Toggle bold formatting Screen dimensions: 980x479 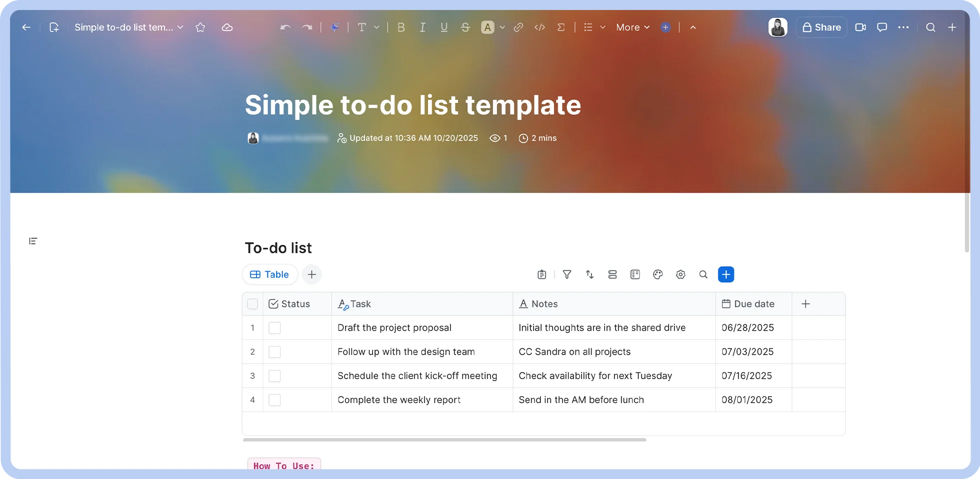click(x=401, y=27)
